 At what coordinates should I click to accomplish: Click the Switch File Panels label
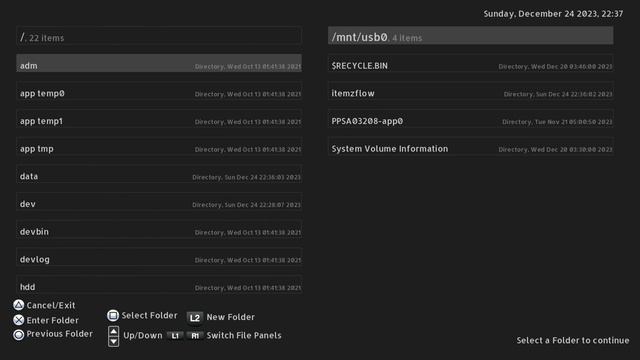[244, 336]
